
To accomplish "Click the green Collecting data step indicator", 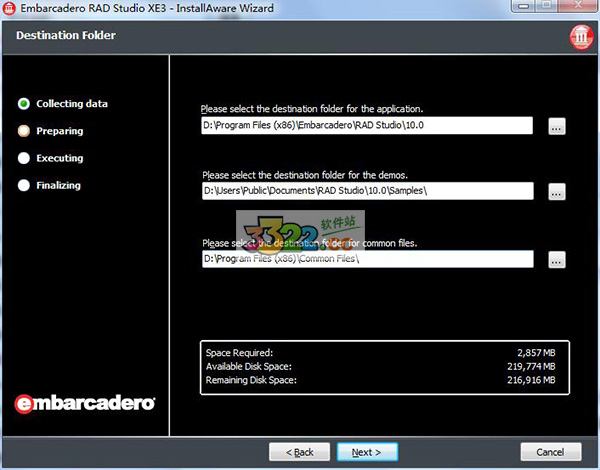I will tap(24, 104).
